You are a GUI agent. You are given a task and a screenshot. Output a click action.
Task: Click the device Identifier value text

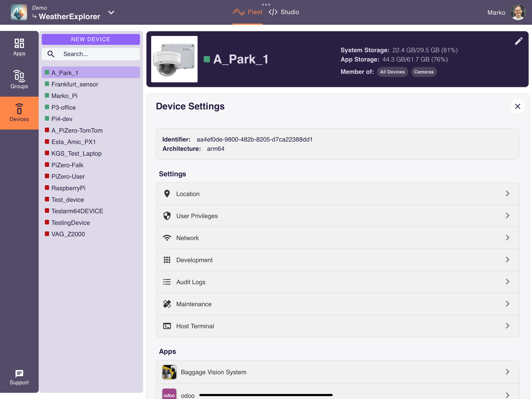254,140
